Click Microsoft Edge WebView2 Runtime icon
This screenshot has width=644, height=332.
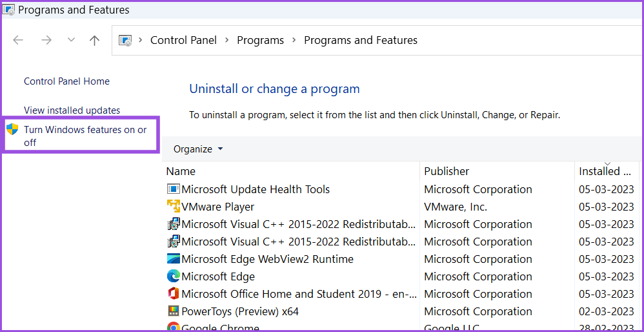tap(174, 259)
